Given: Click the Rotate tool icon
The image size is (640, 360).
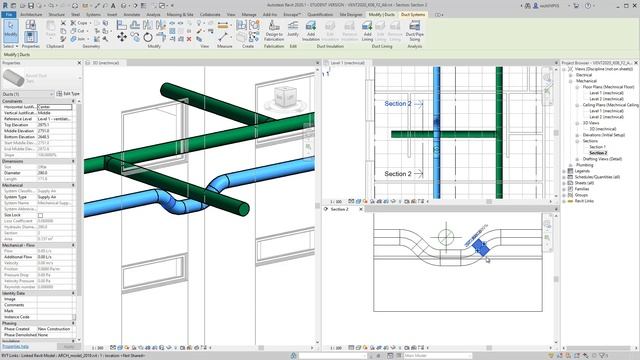Looking at the screenshot, I should pyautogui.click(x=148, y=38).
